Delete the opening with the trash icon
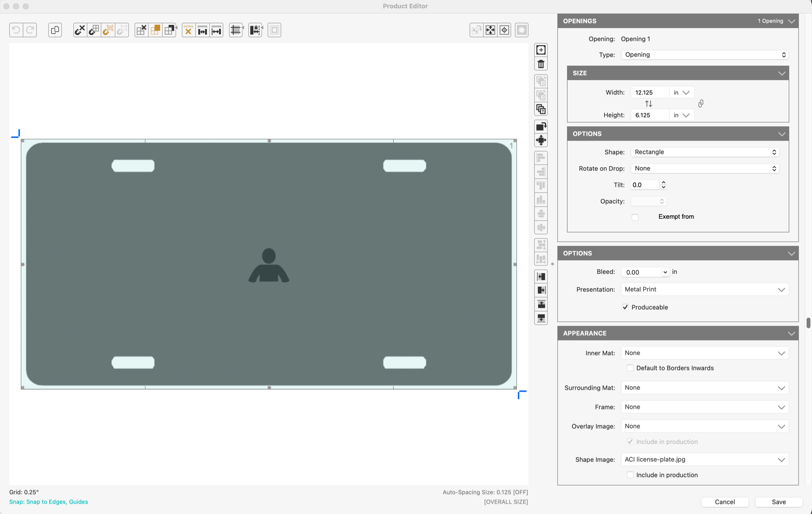812x514 pixels. [541, 64]
